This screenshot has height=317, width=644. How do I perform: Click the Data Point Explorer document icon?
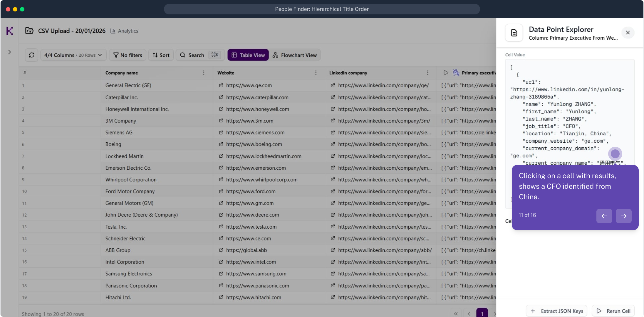pyautogui.click(x=514, y=33)
